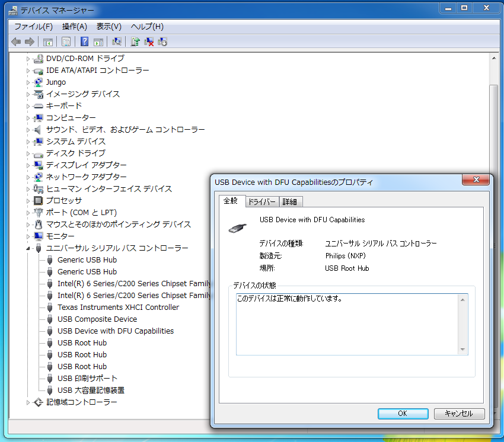The height and width of the screenshot is (442, 504).
Task: Click the Uninstall device red X icon
Action: [x=149, y=41]
